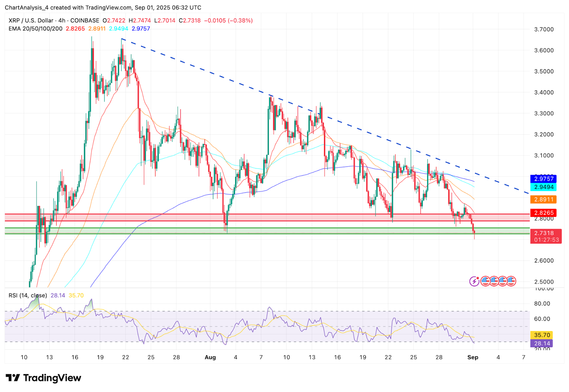Select the RSI (14, close) indicator legend
Image resolution: width=569 pixels, height=392 pixels.
coord(28,295)
